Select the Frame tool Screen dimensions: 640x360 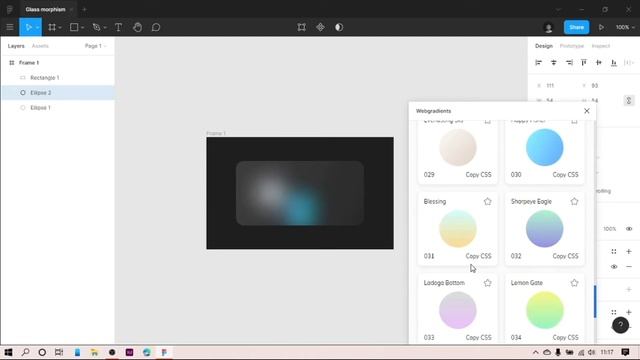(x=52, y=27)
